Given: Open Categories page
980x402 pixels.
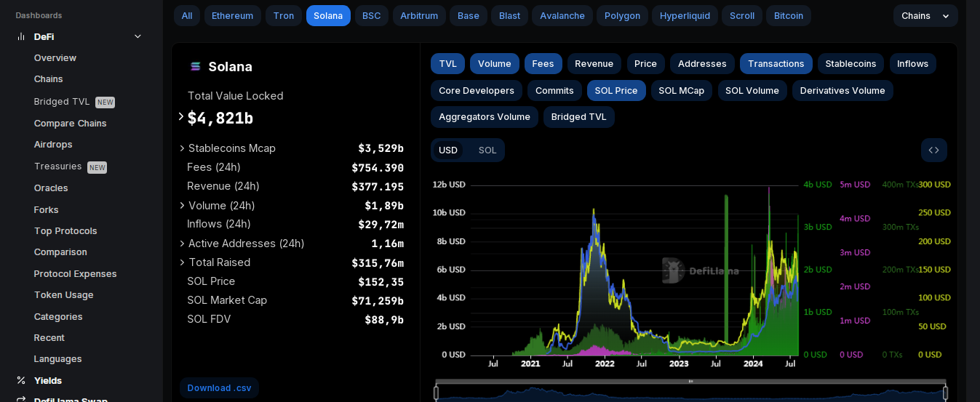Looking at the screenshot, I should [58, 317].
